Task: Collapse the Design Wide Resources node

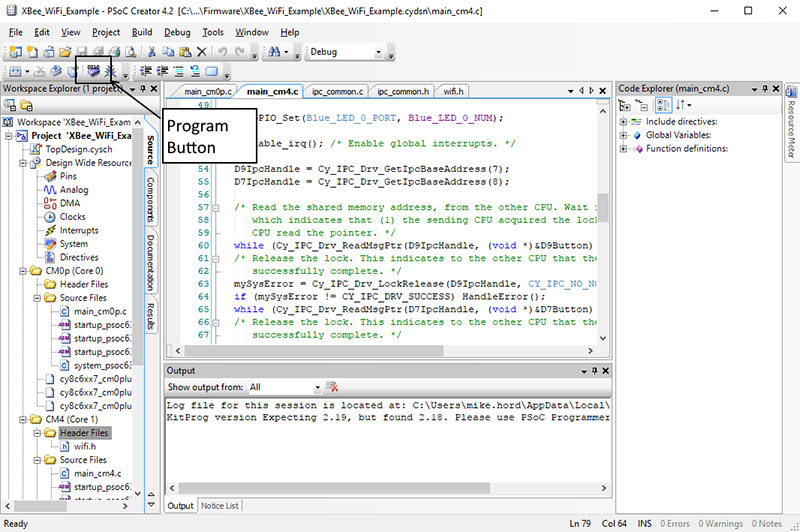Action: [x=23, y=163]
